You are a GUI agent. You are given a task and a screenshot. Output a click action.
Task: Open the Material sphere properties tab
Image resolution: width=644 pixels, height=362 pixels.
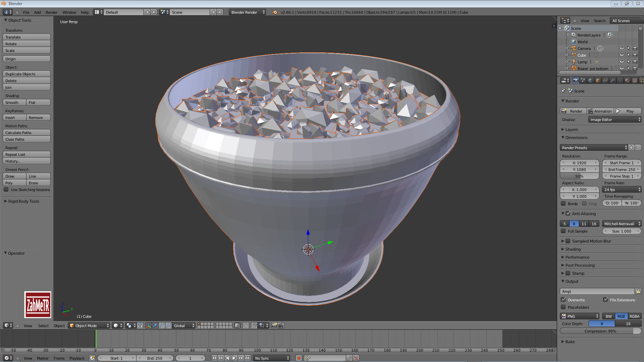coord(627,80)
